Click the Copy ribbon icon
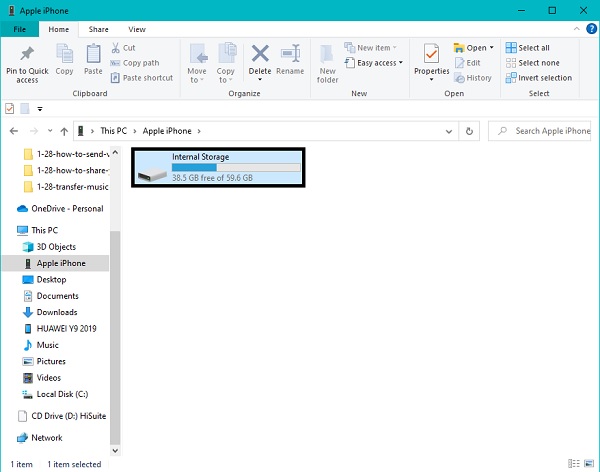The height and width of the screenshot is (472, 600). click(64, 54)
